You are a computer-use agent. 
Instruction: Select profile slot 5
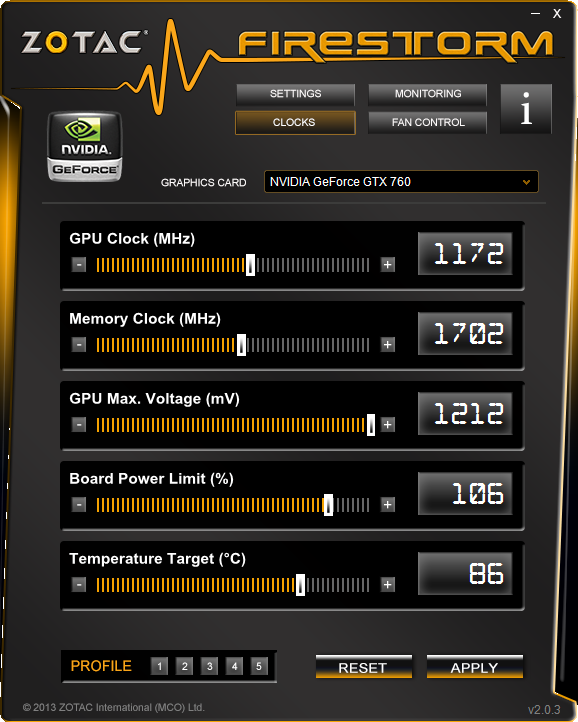(x=259, y=666)
